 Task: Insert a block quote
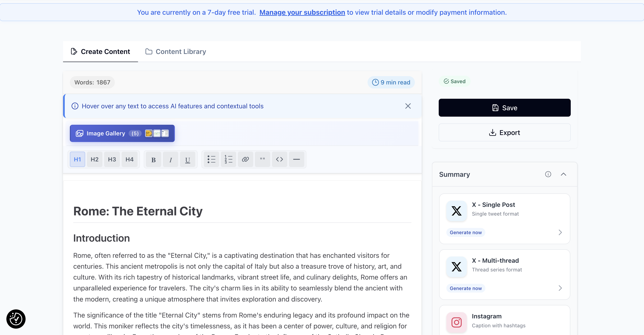[262, 159]
